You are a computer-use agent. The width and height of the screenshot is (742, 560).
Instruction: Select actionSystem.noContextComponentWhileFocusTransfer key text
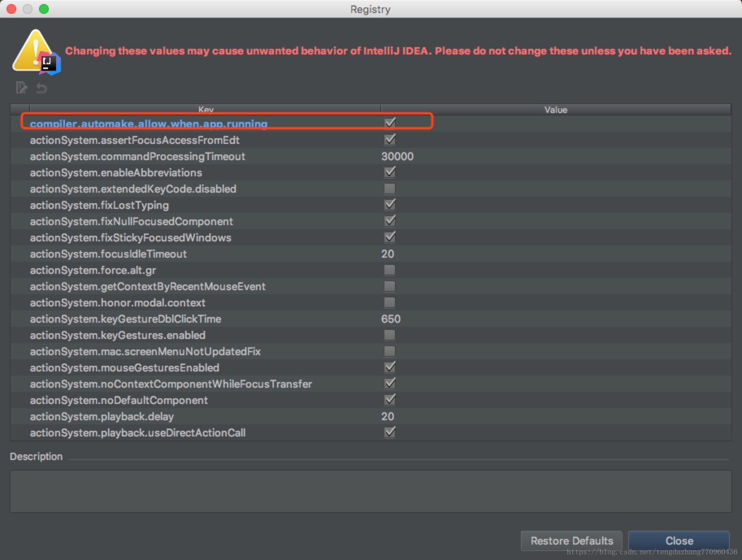(171, 384)
